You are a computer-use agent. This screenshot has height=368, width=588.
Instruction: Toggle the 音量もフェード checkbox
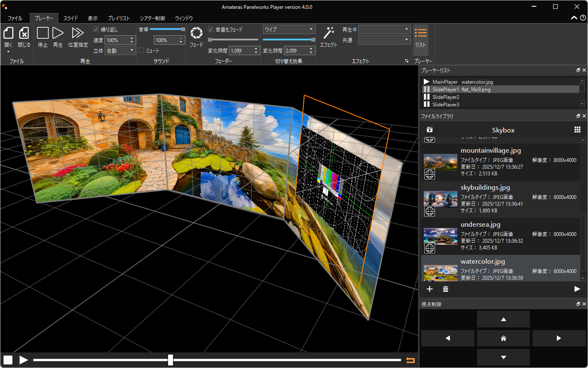point(210,29)
